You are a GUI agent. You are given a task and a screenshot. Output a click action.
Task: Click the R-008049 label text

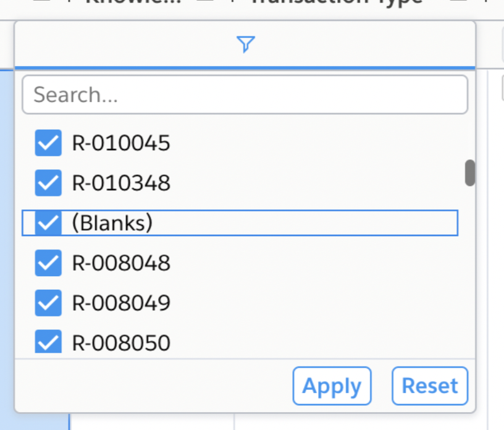(x=121, y=303)
